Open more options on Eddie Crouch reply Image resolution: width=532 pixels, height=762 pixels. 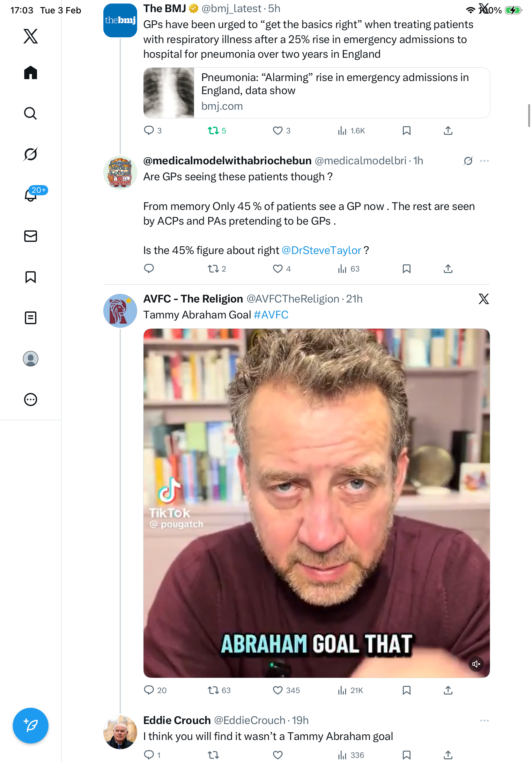click(484, 721)
